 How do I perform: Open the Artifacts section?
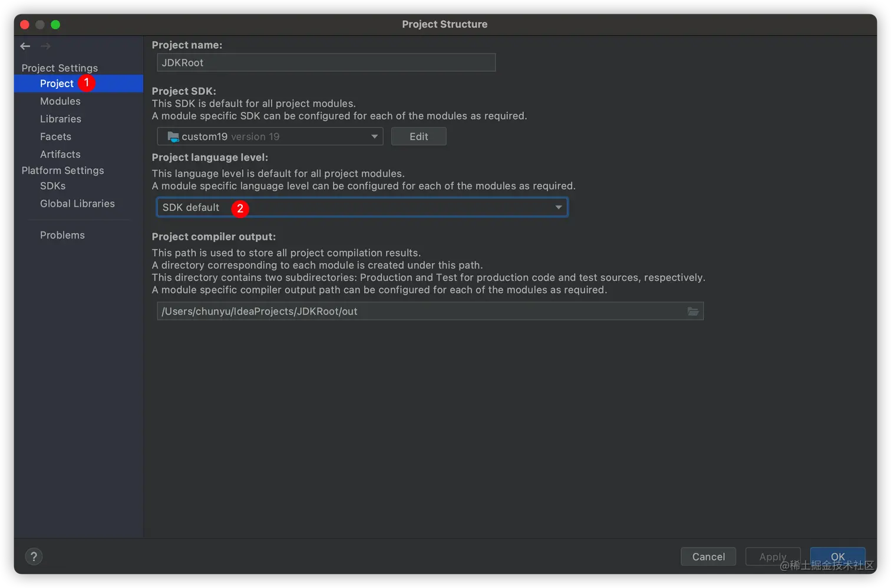pyautogui.click(x=60, y=154)
